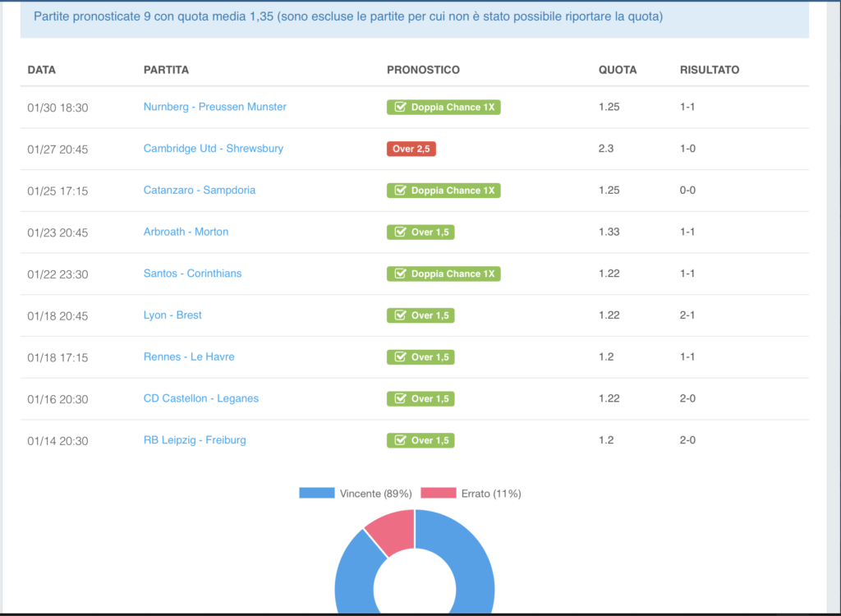Open the RB Leipzig - Freiburg match
The width and height of the screenshot is (841, 616).
click(195, 440)
